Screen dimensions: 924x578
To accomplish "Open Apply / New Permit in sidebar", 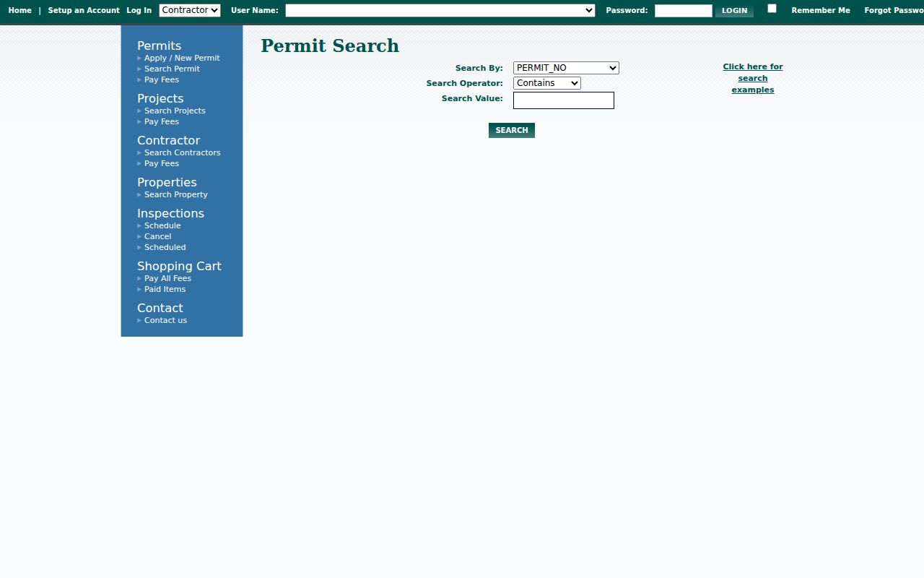I will (x=182, y=58).
